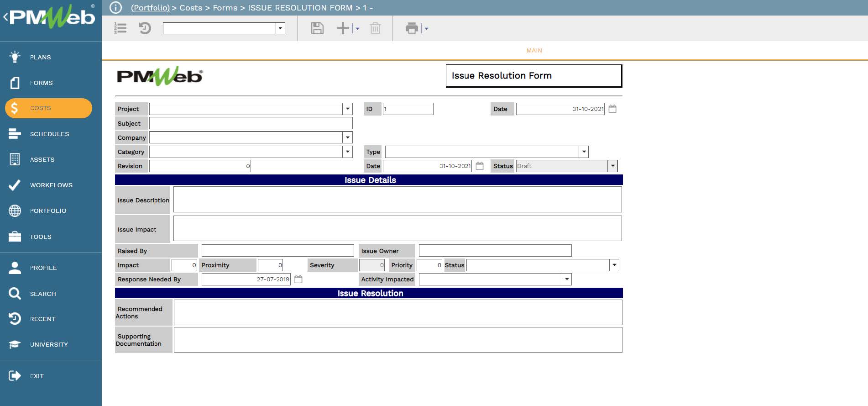The width and height of the screenshot is (868, 406).
Task: Click the Severity number field
Action: pyautogui.click(x=372, y=265)
